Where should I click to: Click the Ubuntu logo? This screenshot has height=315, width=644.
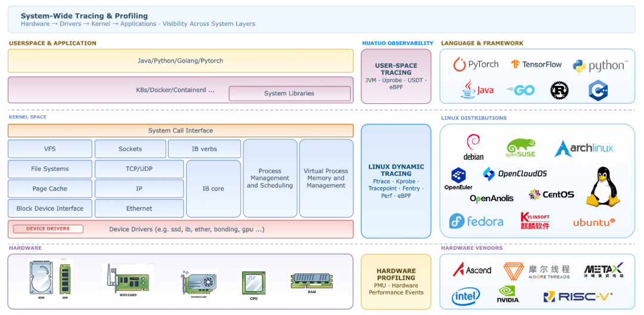click(x=594, y=223)
